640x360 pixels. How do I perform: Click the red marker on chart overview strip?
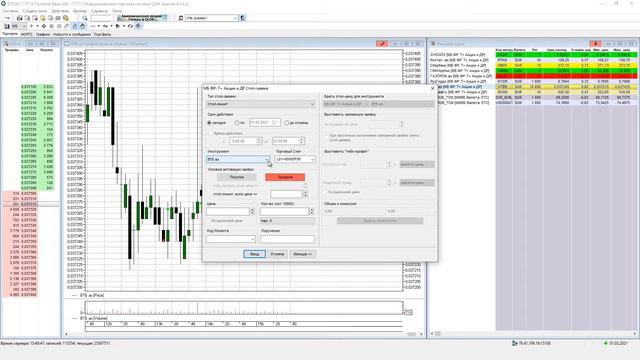pyautogui.click(x=408, y=312)
